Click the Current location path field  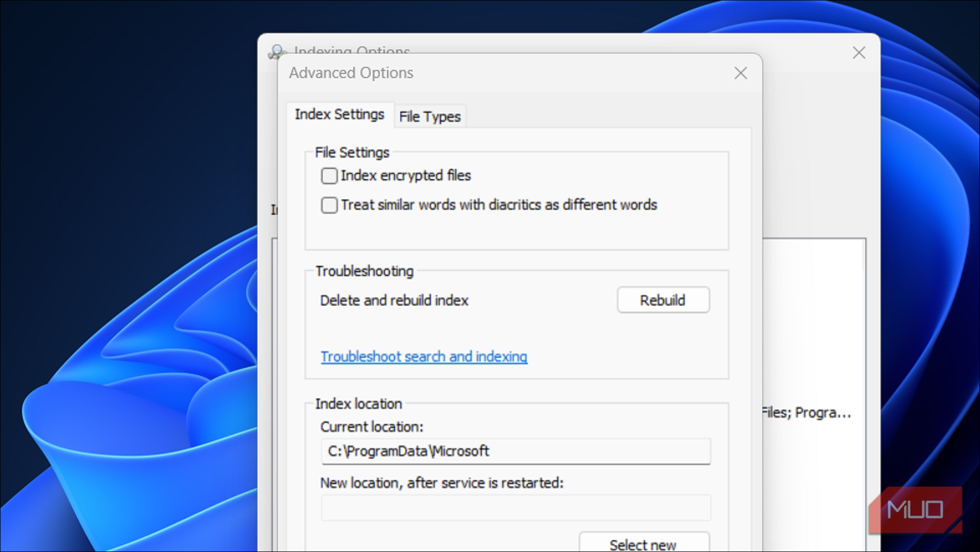click(515, 451)
